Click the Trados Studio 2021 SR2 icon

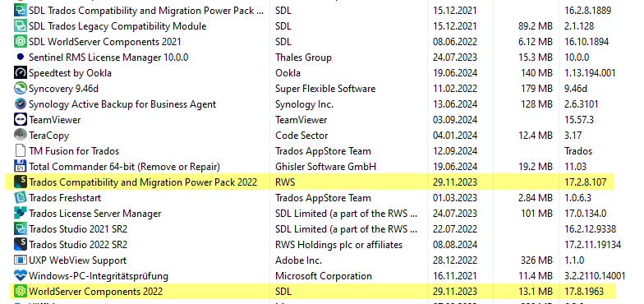click(x=20, y=228)
